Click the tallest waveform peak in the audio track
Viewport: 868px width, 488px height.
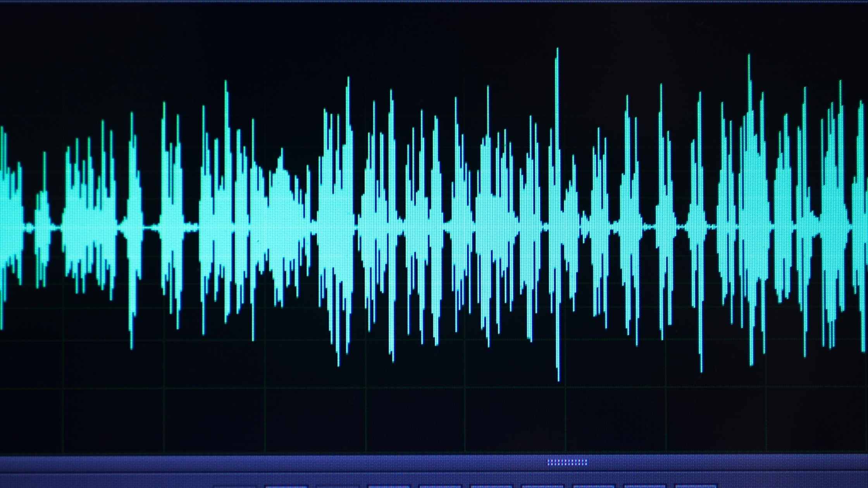(558, 214)
